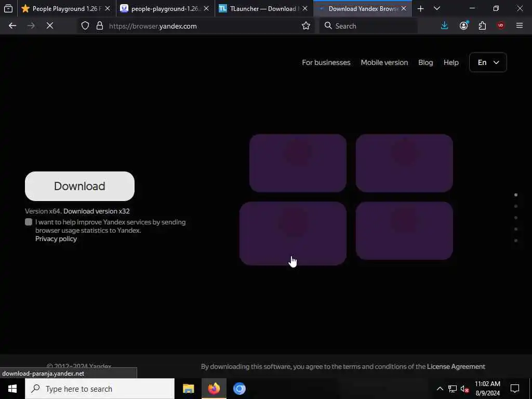This screenshot has height=399, width=532.
Task: Open the Help page
Action: 451,62
